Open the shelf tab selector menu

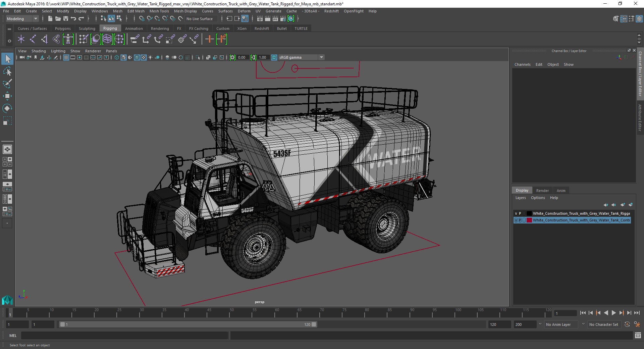coord(9,29)
